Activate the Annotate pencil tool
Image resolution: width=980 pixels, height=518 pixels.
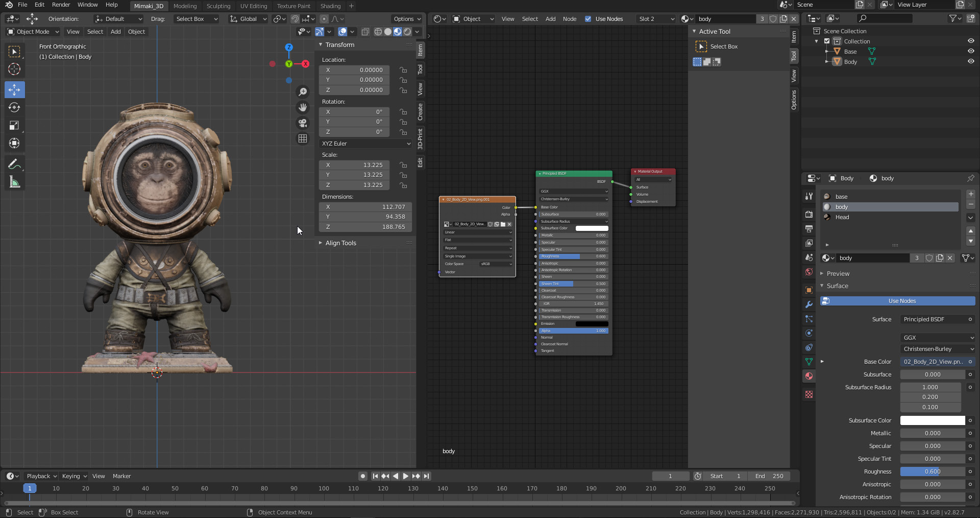tap(14, 164)
